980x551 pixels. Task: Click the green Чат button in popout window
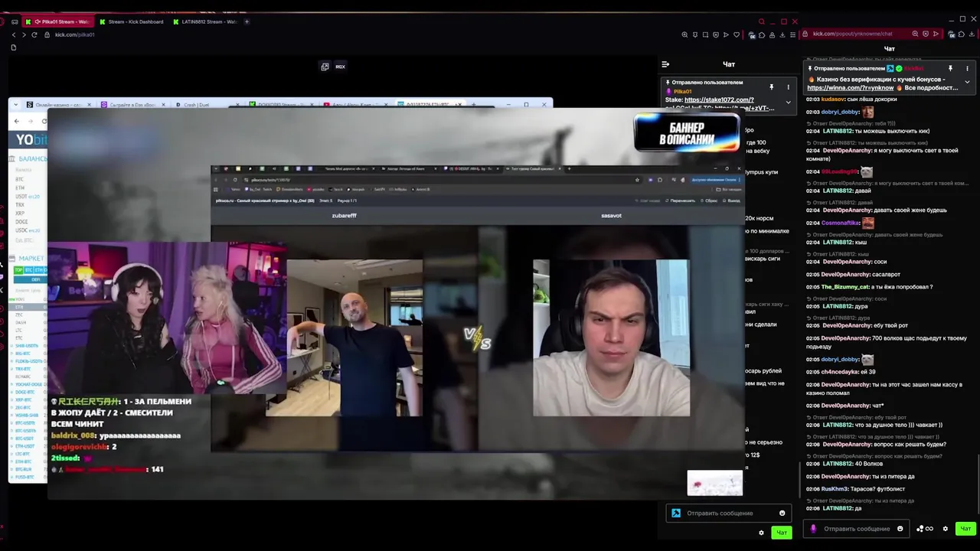tap(965, 529)
